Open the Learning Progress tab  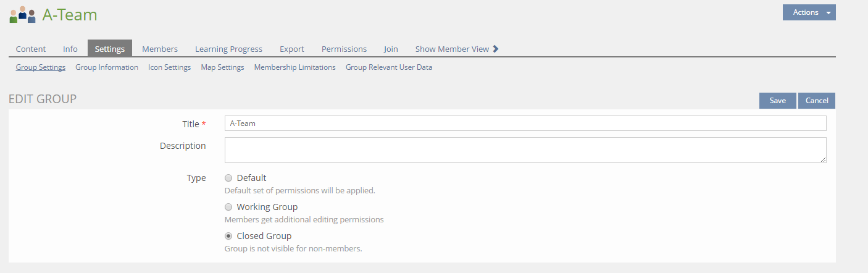pos(228,49)
